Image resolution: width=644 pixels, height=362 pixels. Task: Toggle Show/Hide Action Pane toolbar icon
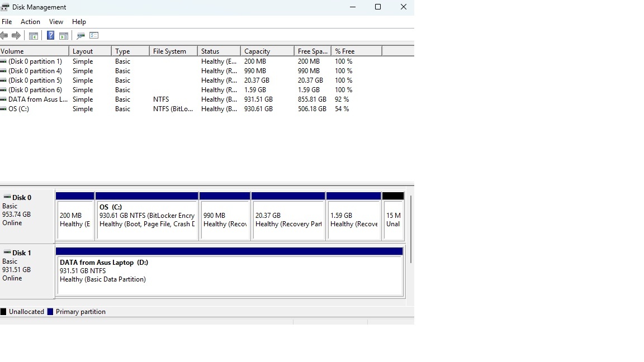coord(64,36)
